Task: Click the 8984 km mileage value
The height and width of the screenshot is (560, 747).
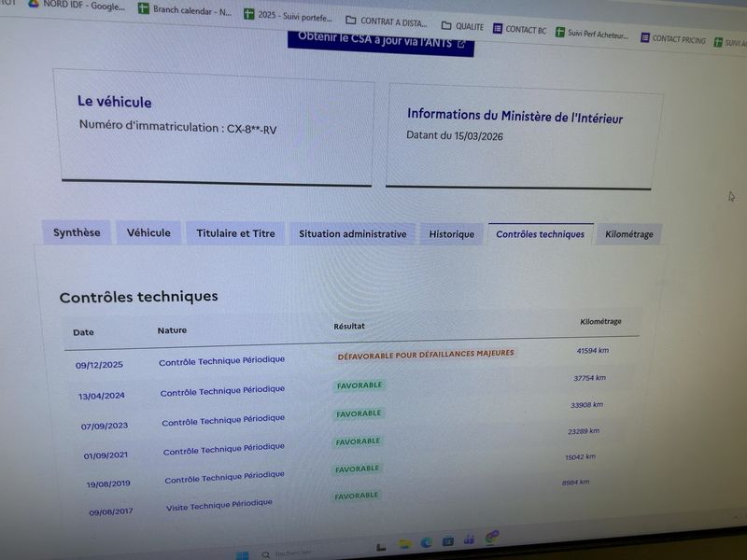Action: pos(575,483)
